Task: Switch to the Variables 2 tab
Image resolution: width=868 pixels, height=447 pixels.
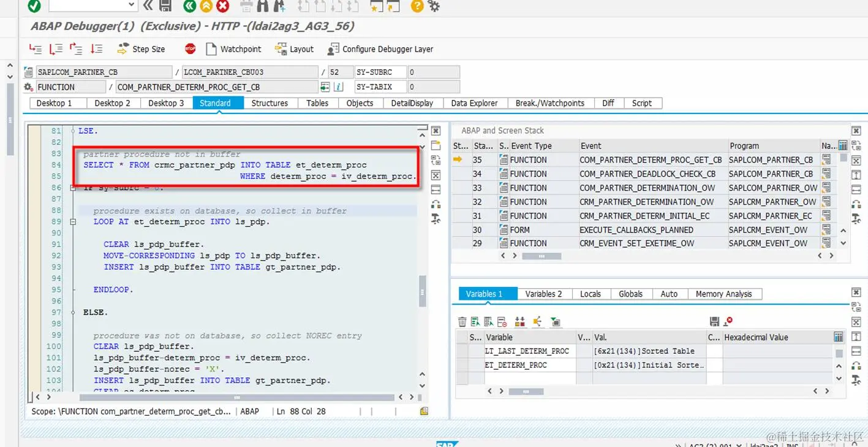Action: tap(543, 294)
